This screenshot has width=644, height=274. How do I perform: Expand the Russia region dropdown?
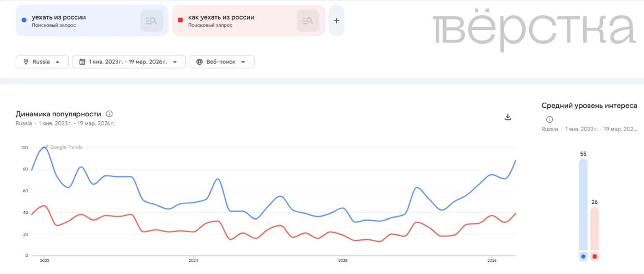pyautogui.click(x=58, y=62)
